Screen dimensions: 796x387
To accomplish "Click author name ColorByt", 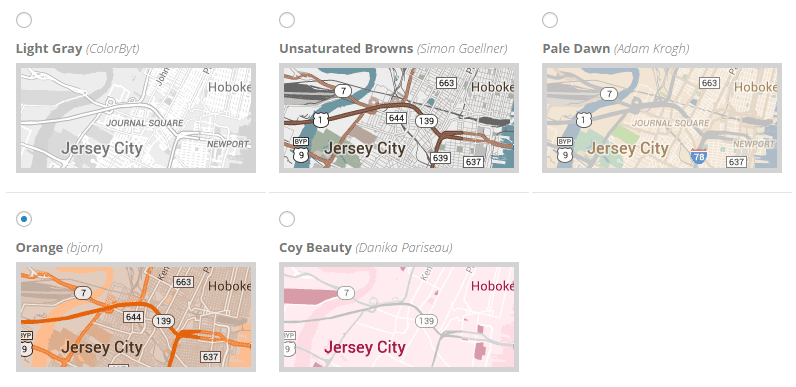I will [x=113, y=49].
